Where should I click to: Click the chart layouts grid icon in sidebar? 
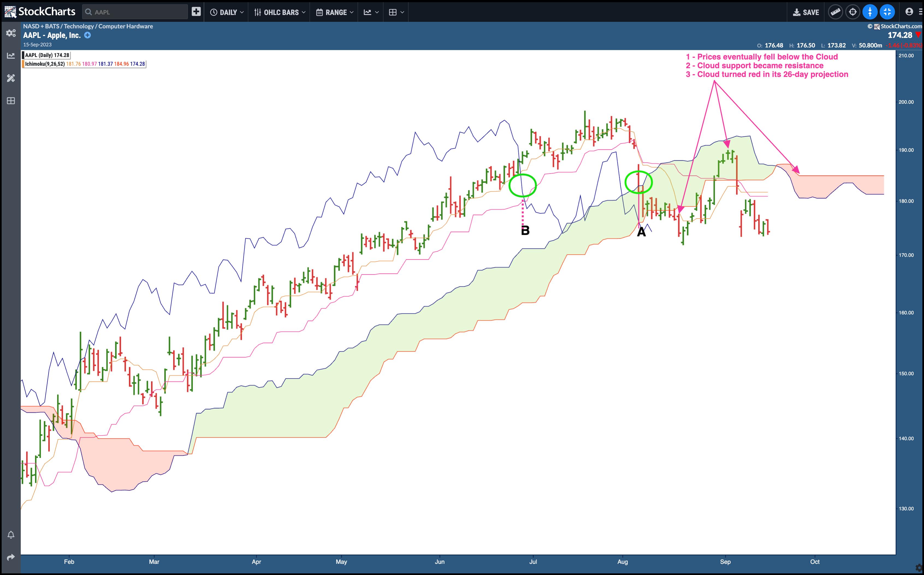11,101
